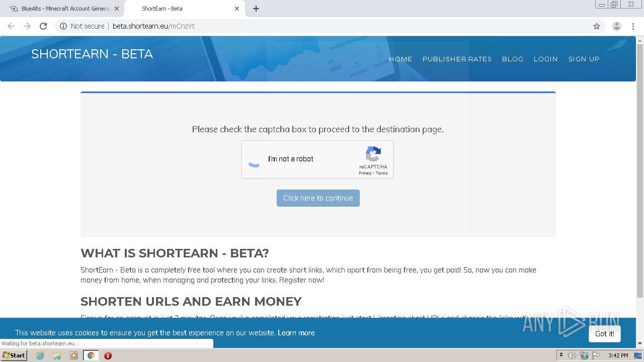Click the red Opera-style taskbar icon
The image size is (644, 362).
[108, 355]
